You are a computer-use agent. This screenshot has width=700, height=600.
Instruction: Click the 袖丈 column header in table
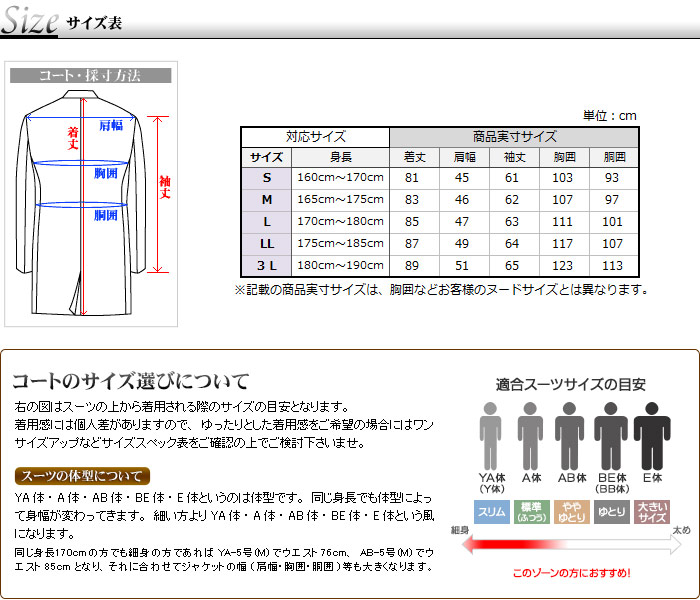[515, 157]
